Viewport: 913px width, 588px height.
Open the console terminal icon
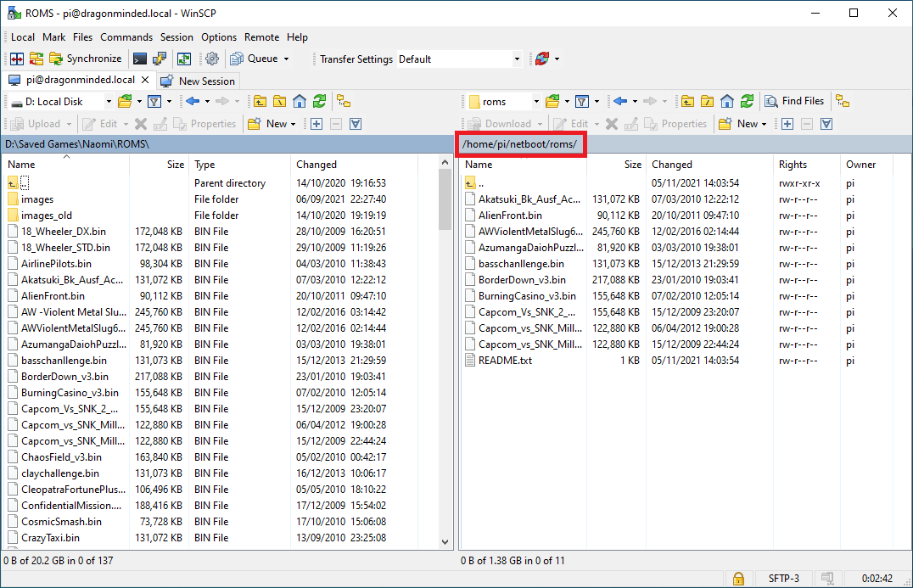(x=140, y=59)
